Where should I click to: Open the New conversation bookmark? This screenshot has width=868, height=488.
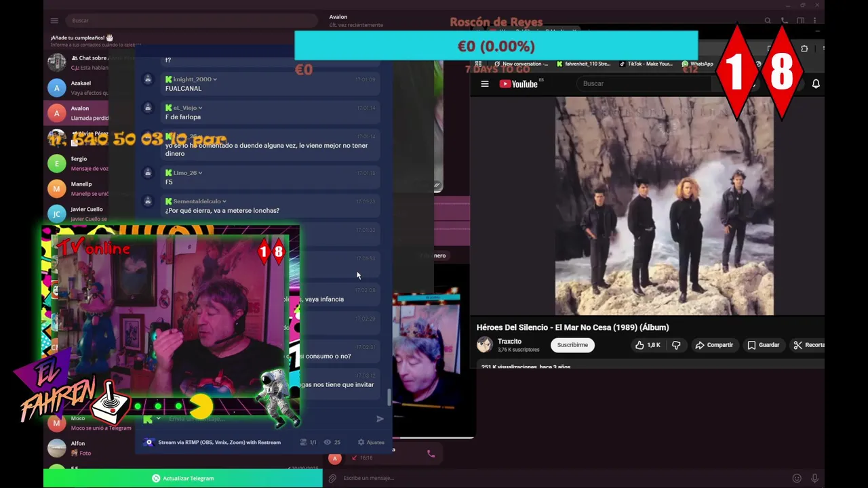(x=521, y=64)
